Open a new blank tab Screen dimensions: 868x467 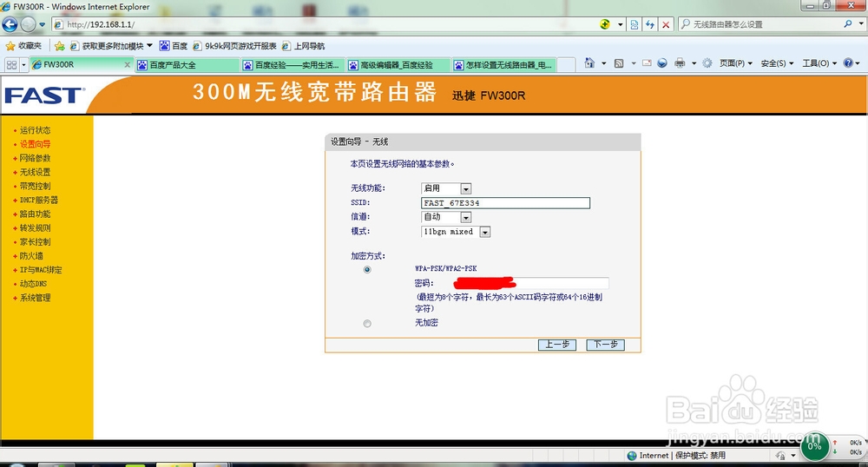(x=566, y=65)
